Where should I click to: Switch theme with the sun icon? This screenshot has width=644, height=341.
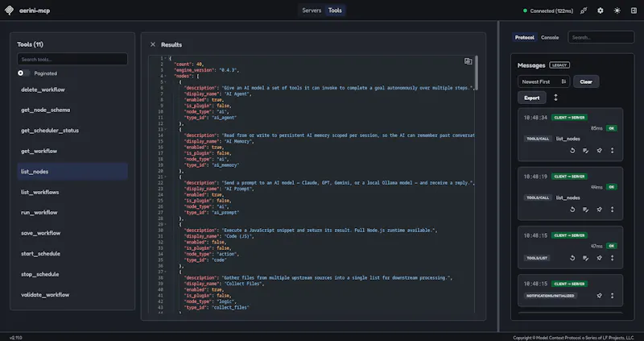pyautogui.click(x=617, y=10)
